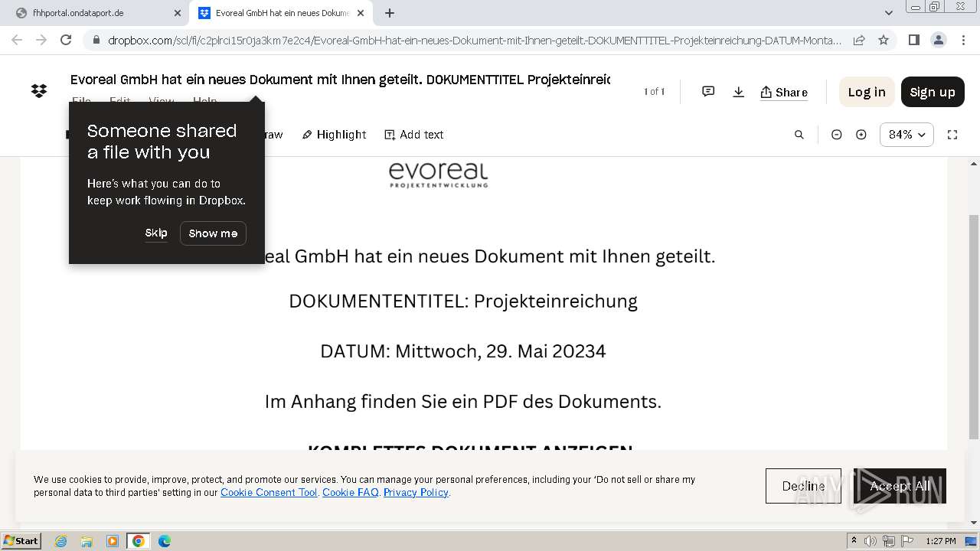Screen dimensions: 980x551
Task: Open the media player taskbar icon
Action: pyautogui.click(x=113, y=541)
